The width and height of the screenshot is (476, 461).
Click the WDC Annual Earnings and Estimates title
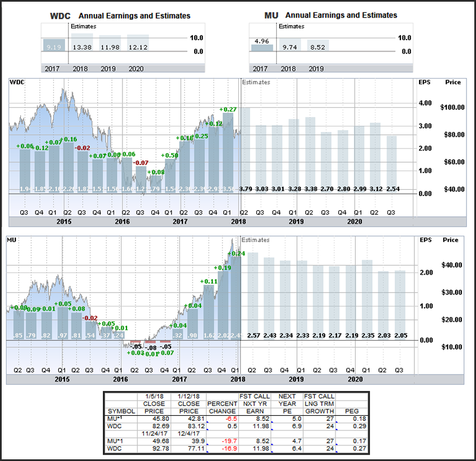pyautogui.click(x=120, y=16)
